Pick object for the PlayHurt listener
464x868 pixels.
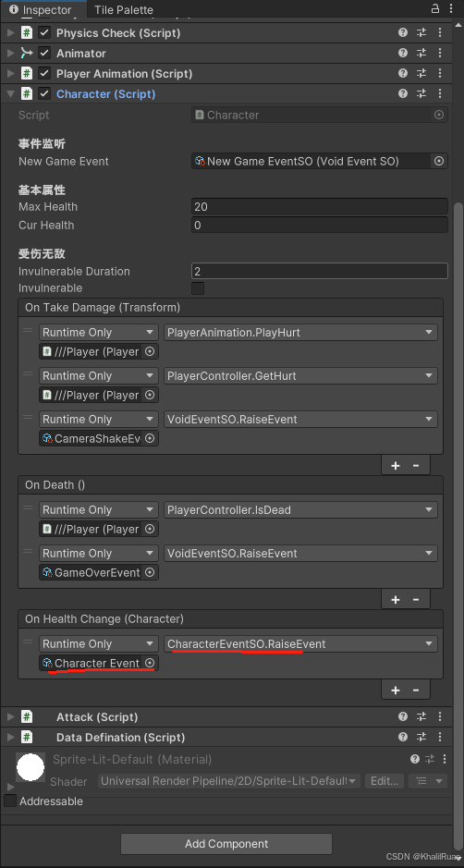click(150, 351)
